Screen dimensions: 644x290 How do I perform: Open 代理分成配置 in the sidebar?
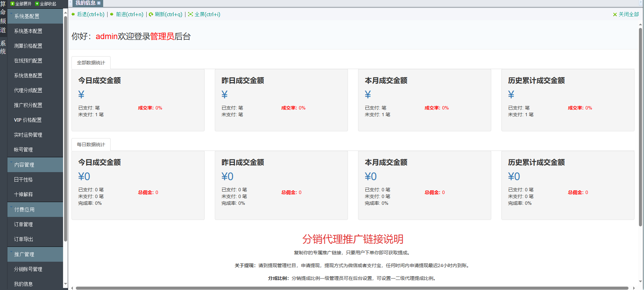point(35,90)
